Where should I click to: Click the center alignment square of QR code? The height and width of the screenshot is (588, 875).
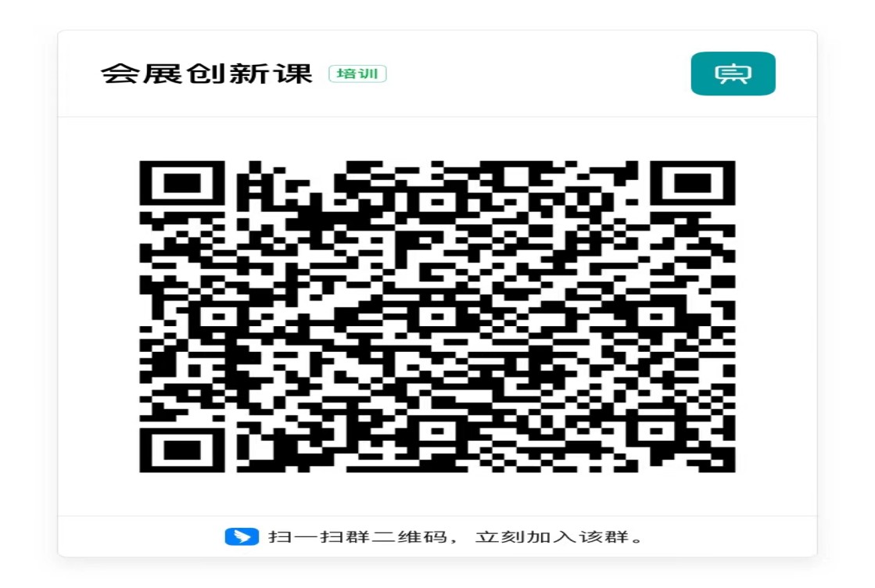tap(438, 317)
